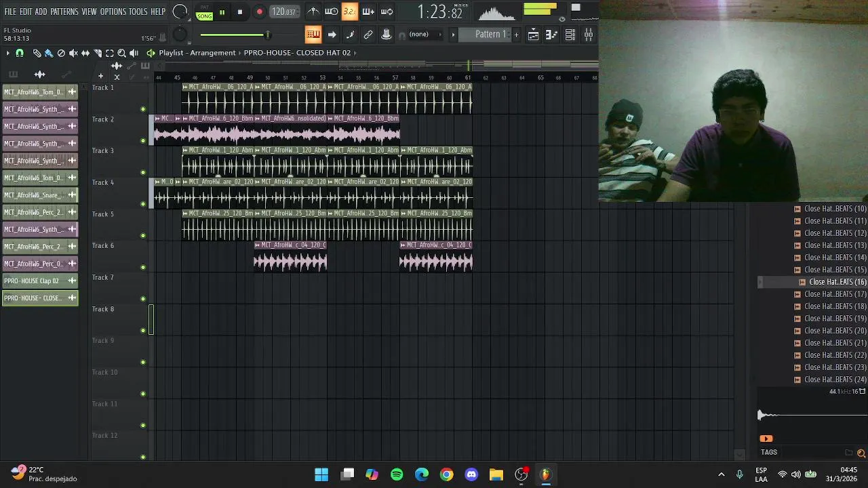Screen dimensions: 868x488
Task: Mute Track 1 using its green LED
Action: point(143,109)
